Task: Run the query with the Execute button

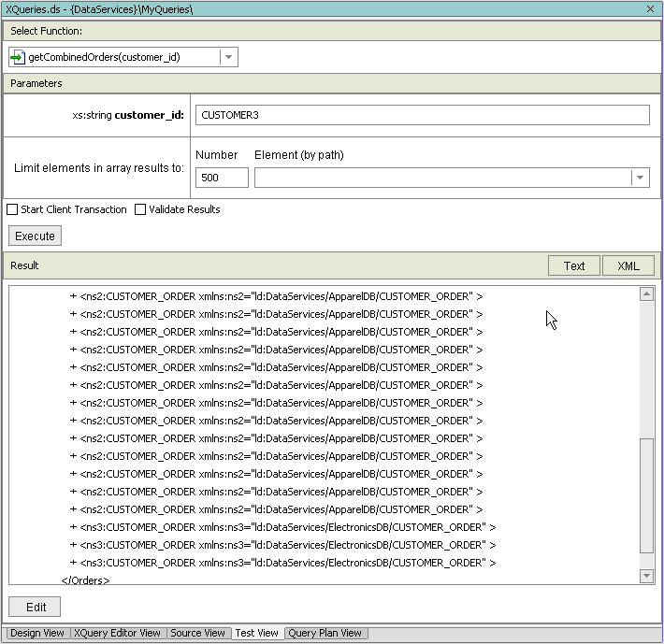Action: [35, 236]
